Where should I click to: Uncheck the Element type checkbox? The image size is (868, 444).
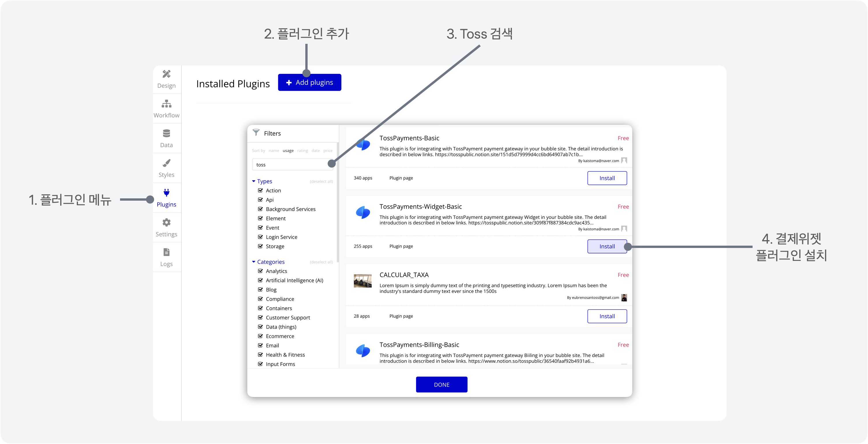[x=261, y=218]
